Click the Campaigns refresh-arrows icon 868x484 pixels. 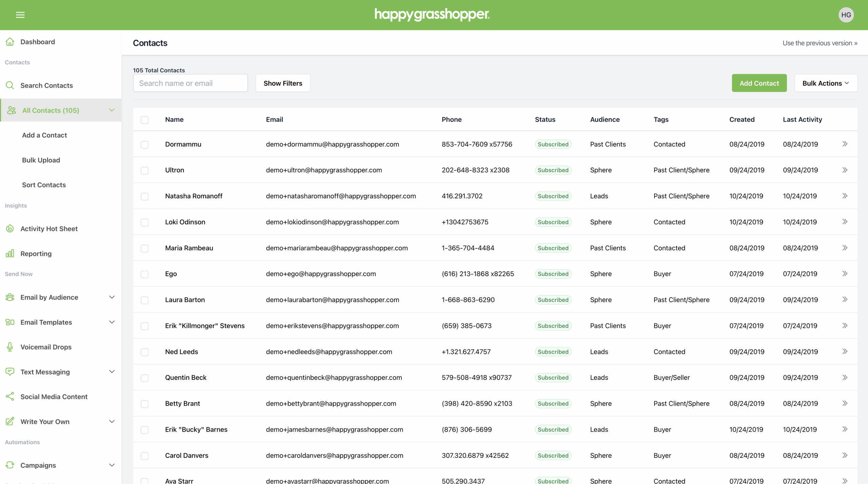[x=10, y=465]
